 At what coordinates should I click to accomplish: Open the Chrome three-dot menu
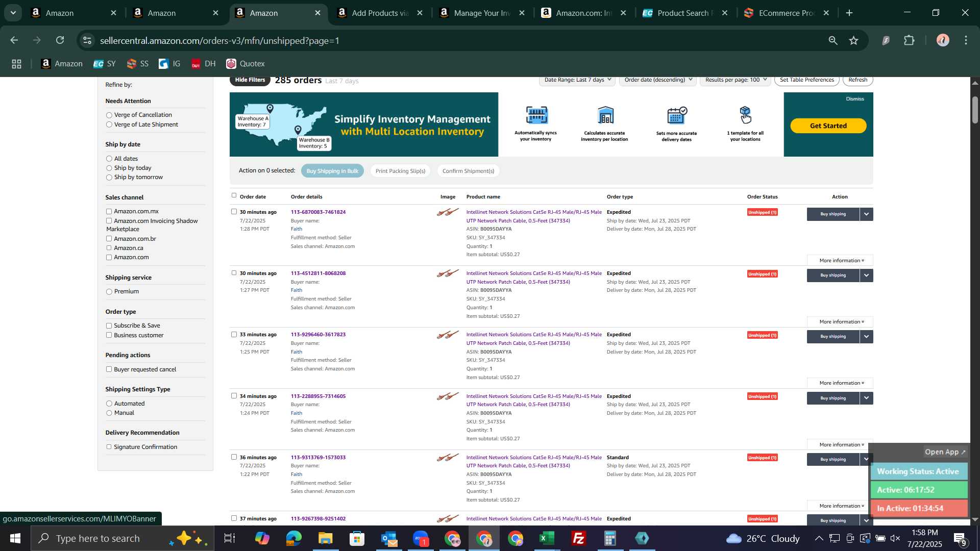tap(966, 40)
